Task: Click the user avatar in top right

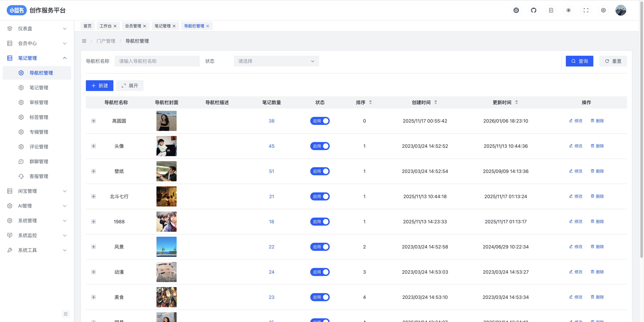Action: tap(621, 10)
